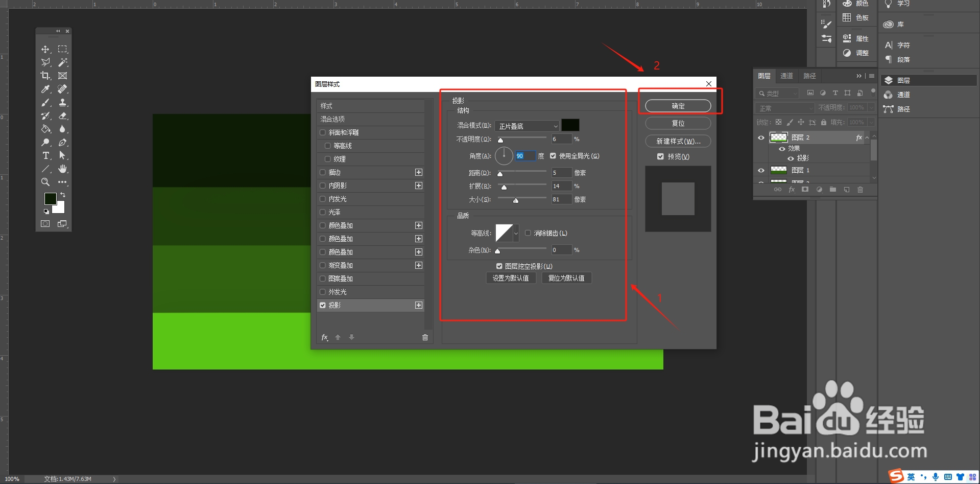Select the Magic Wand tool
This screenshot has width=980, height=484.
point(62,62)
